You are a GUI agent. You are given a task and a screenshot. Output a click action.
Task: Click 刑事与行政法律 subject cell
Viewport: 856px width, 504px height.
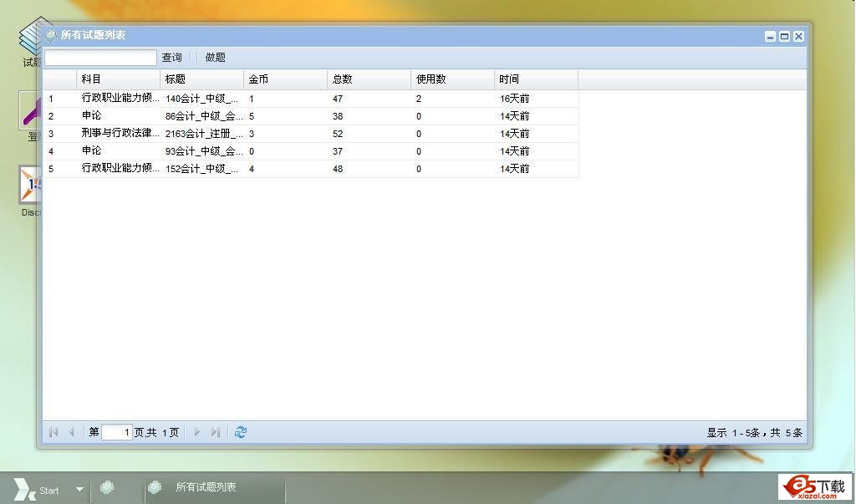[120, 133]
